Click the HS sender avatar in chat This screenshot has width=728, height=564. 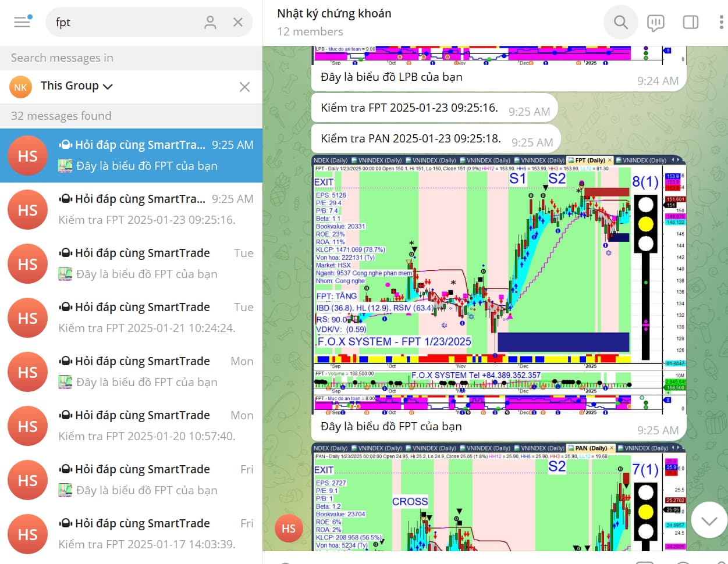[x=289, y=529]
